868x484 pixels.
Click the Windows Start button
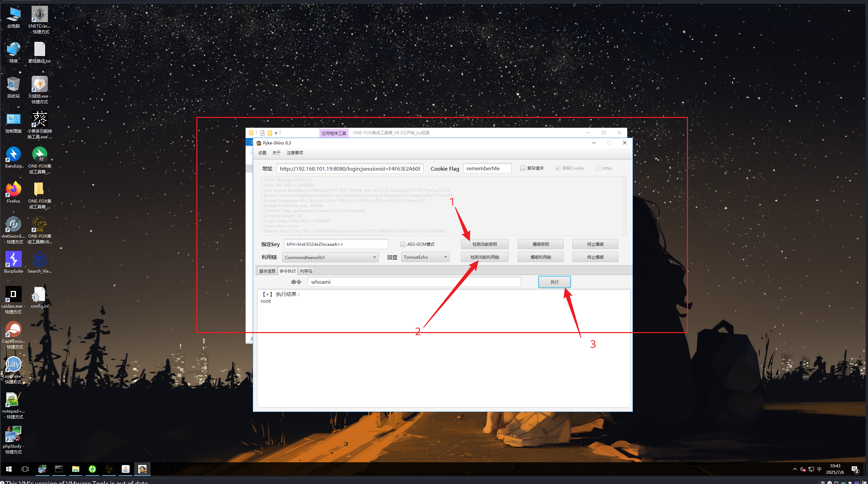(x=9, y=469)
